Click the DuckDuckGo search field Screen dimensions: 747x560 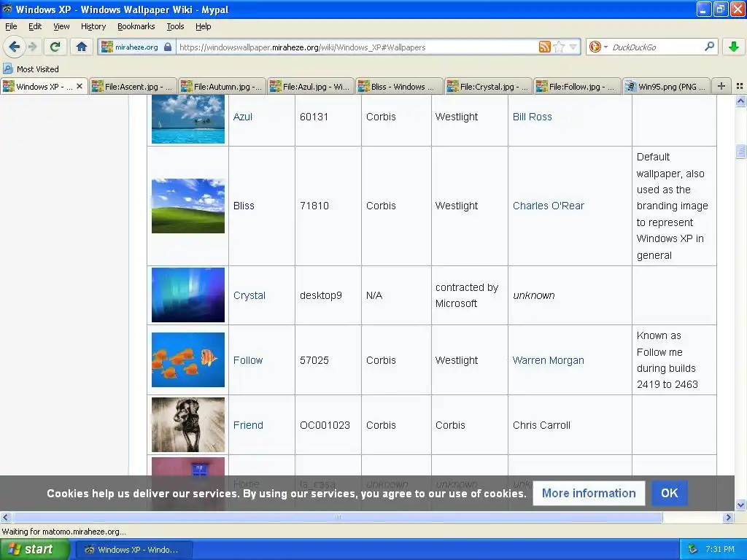pos(656,47)
